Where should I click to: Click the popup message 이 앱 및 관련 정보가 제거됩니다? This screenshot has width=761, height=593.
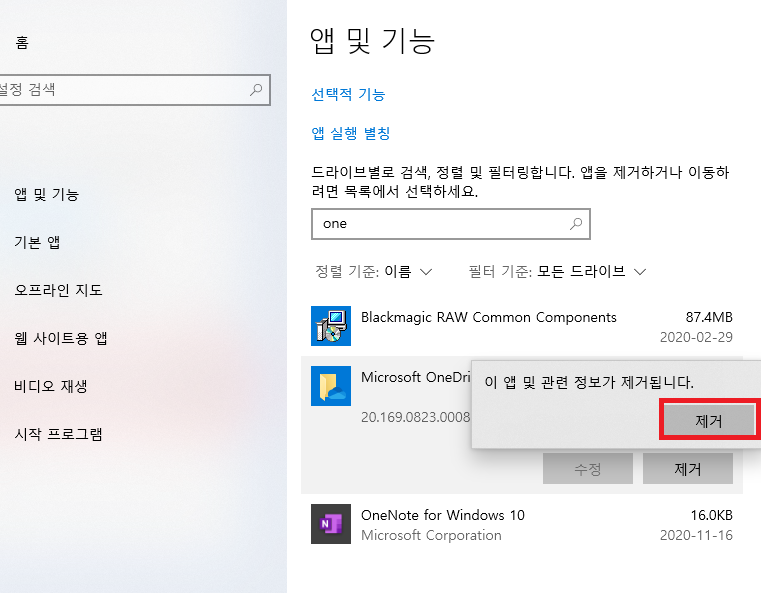pyautogui.click(x=589, y=382)
